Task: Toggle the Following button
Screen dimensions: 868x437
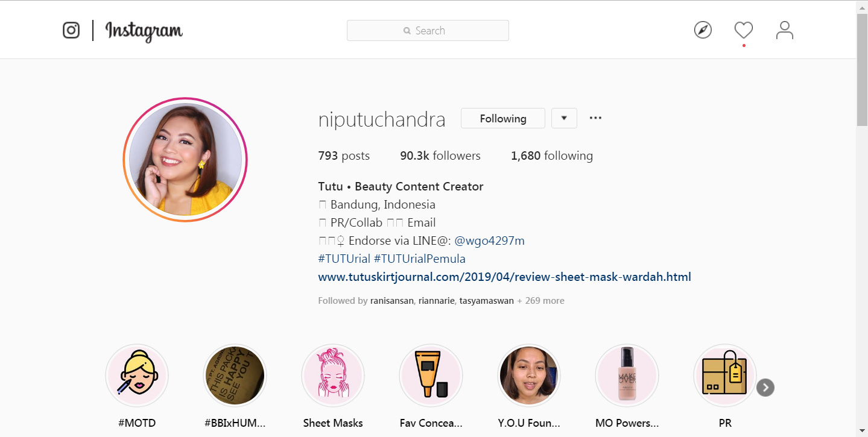Action: (503, 119)
